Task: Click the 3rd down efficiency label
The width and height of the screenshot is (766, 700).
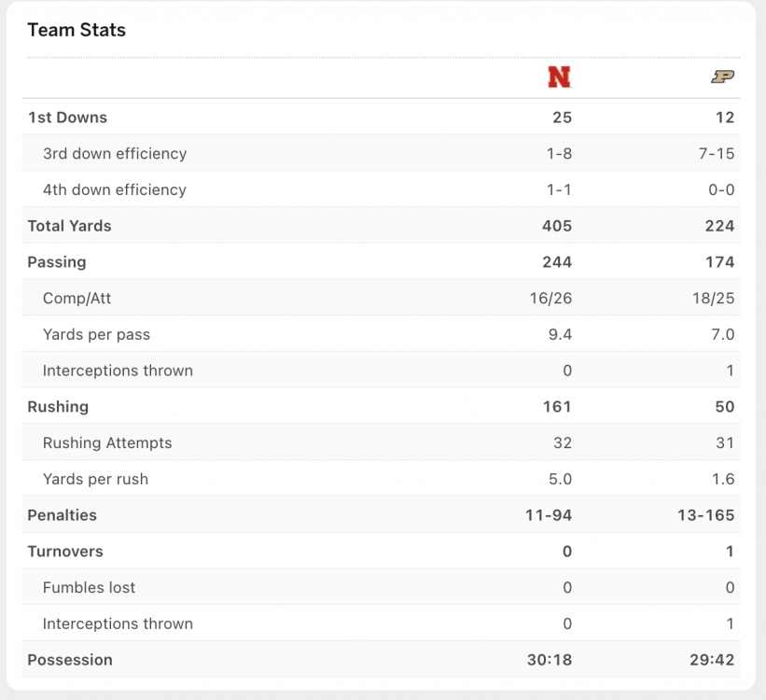Action: tap(115, 154)
